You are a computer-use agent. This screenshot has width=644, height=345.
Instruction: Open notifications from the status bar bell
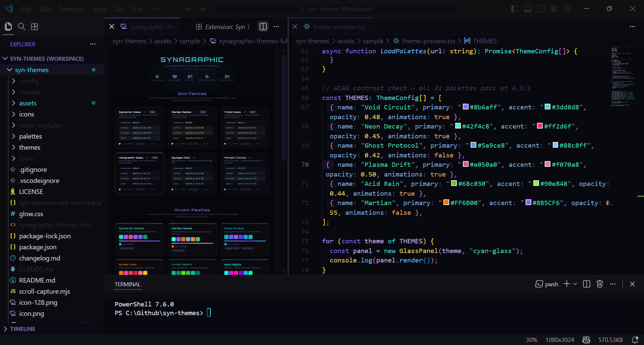tap(635, 340)
